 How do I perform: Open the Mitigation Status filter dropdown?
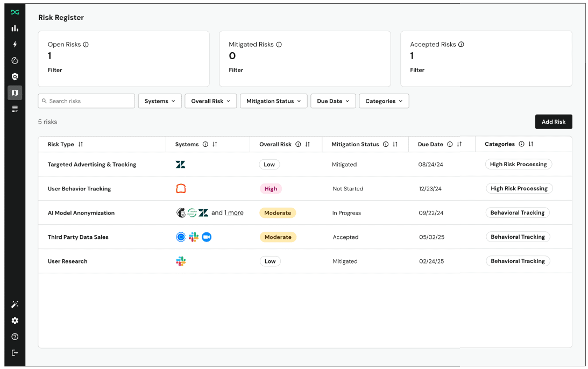(273, 101)
